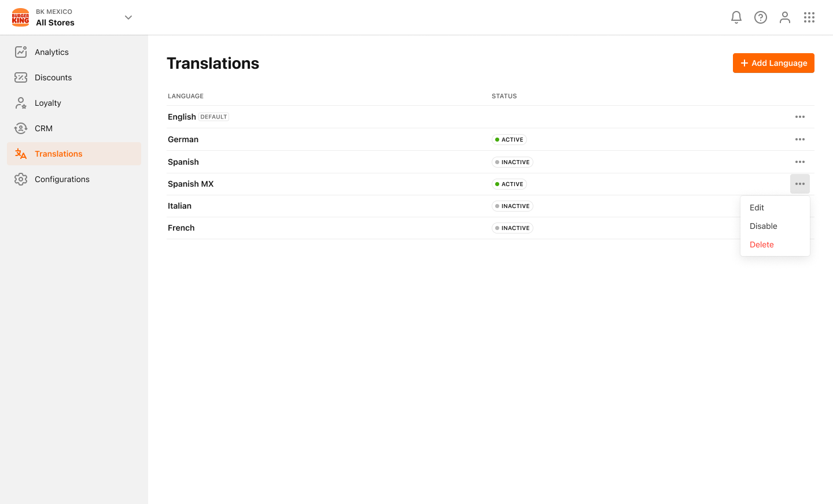
Task: Click the DEFAULT badge next to English
Action: (213, 117)
